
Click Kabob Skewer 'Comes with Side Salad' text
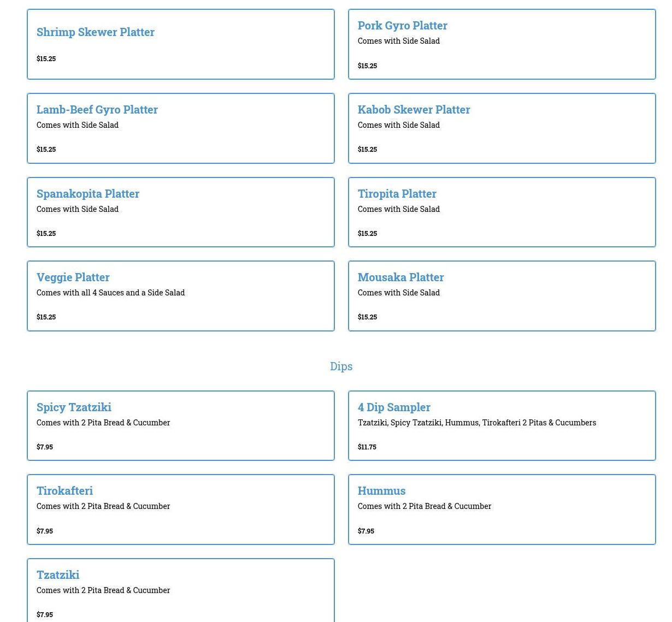(399, 125)
